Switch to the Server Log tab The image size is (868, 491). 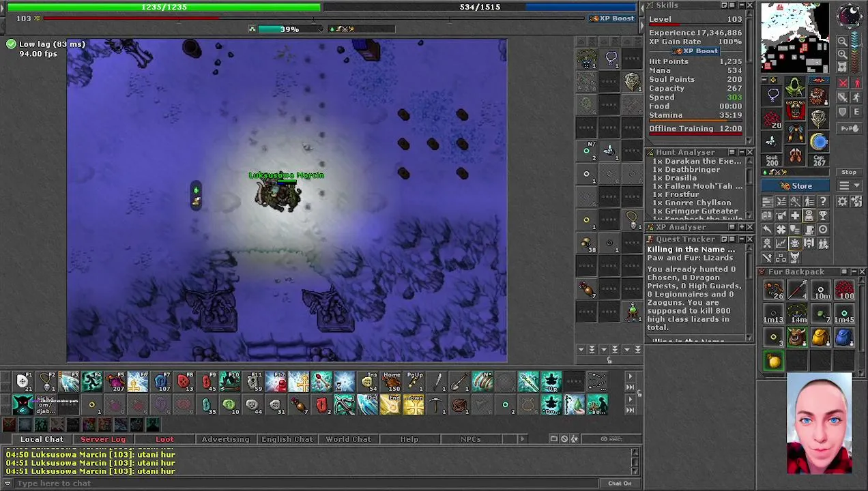click(103, 439)
